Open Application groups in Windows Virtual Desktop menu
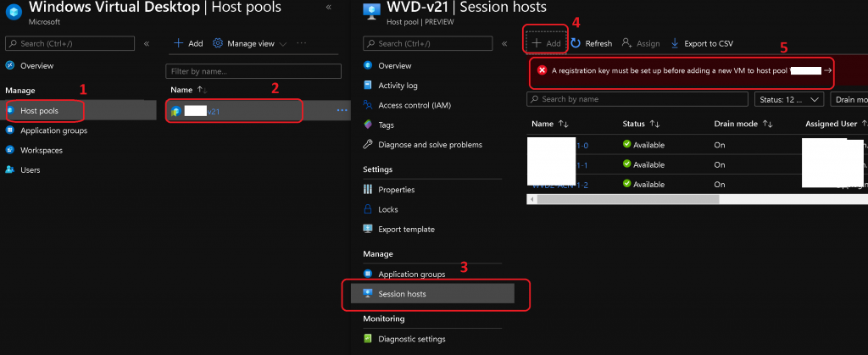868x355 pixels. coord(53,130)
